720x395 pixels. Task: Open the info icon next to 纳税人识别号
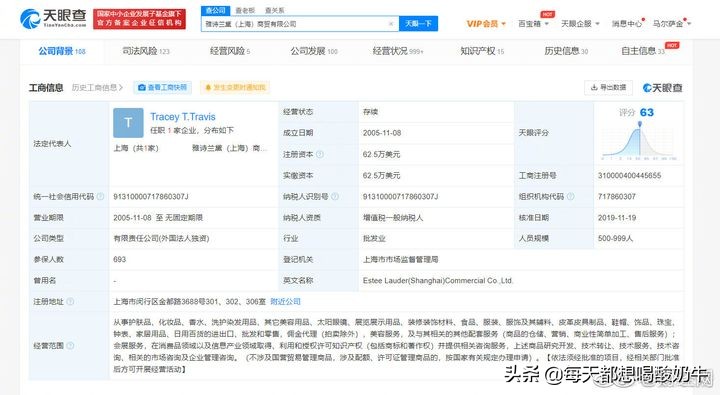[335, 197]
